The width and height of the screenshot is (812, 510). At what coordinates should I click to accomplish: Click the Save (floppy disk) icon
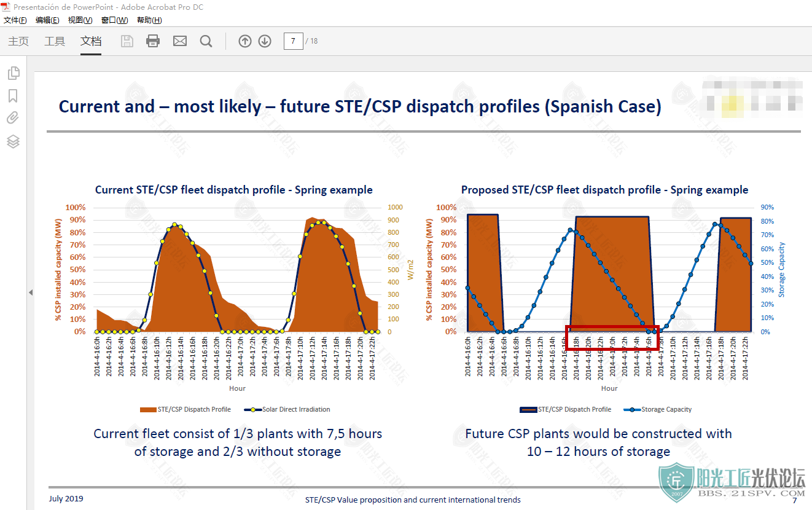pyautogui.click(x=127, y=41)
